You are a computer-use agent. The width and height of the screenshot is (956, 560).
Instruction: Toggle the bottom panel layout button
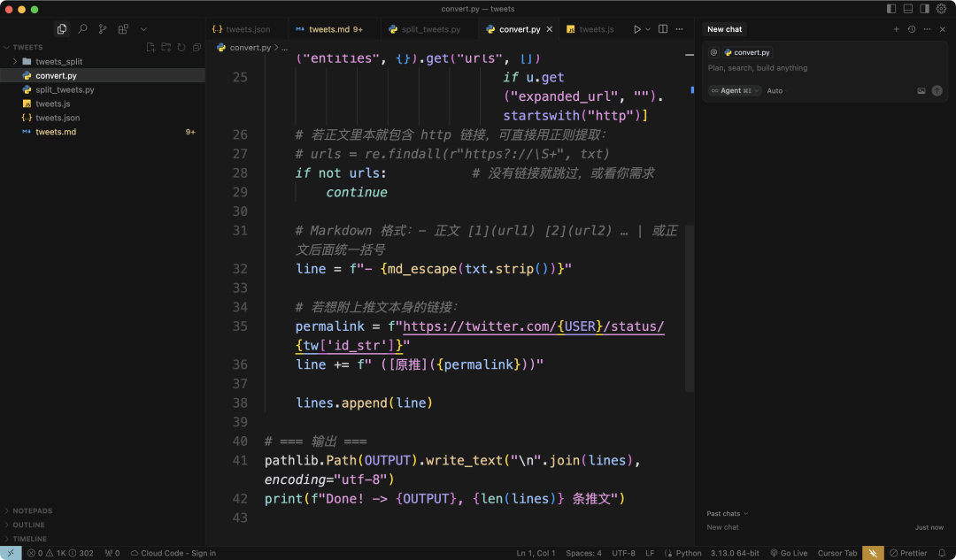[x=908, y=9]
